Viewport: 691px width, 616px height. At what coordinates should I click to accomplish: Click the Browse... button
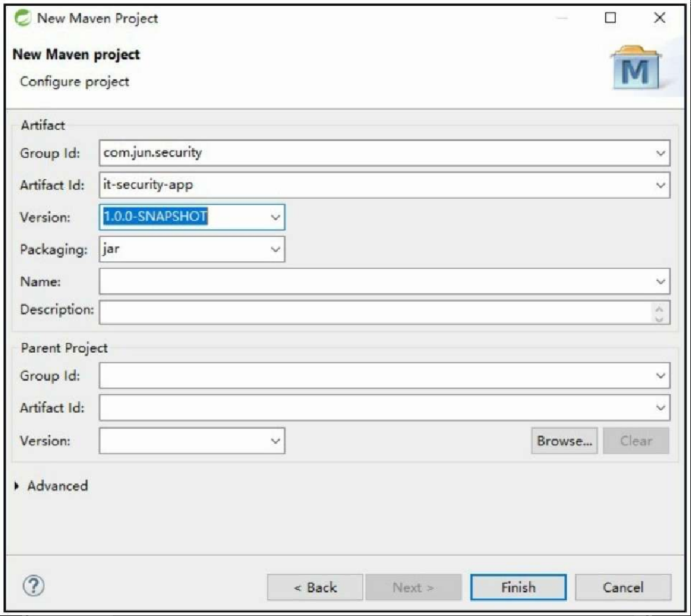[565, 441]
